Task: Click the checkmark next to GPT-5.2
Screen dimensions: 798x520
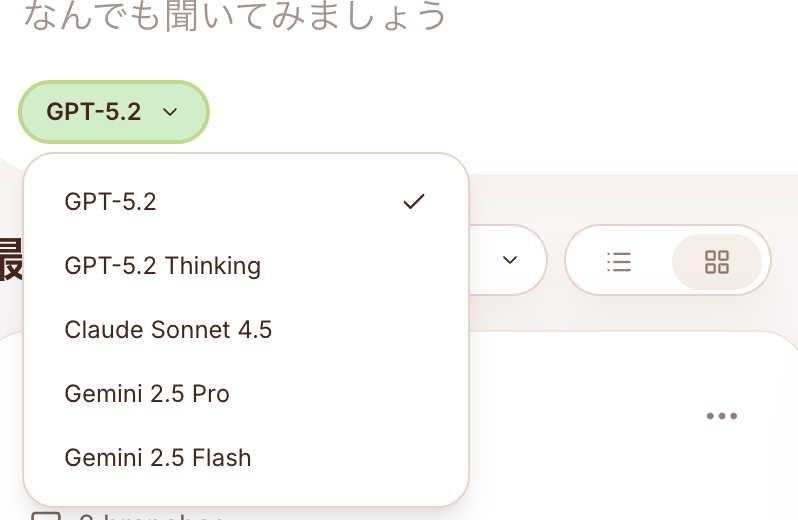Action: point(413,202)
